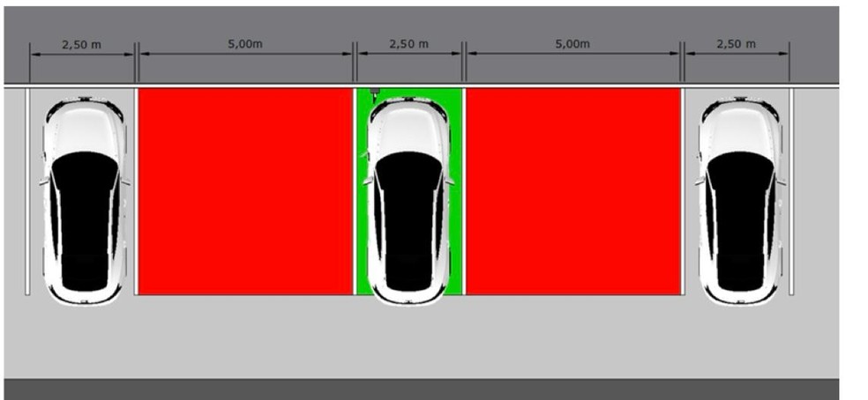The height and width of the screenshot is (400, 868).
Task: Click the leftmost 2,50 m dimension label
Action: point(82,45)
